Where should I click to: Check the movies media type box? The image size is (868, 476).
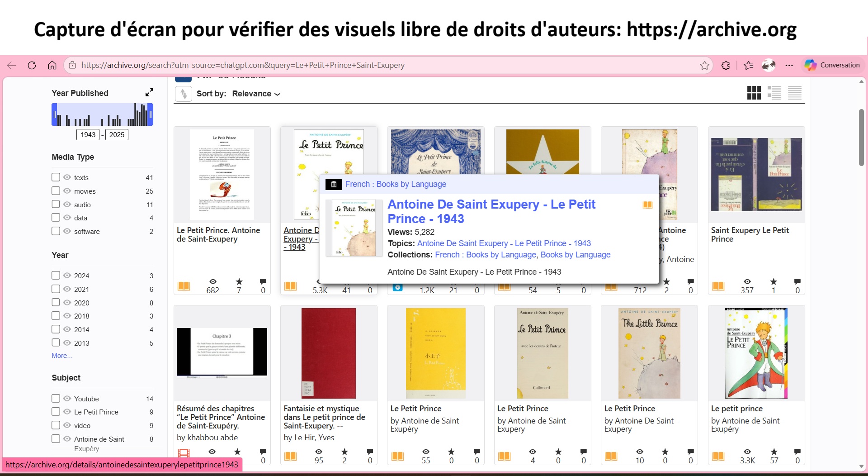56,190
